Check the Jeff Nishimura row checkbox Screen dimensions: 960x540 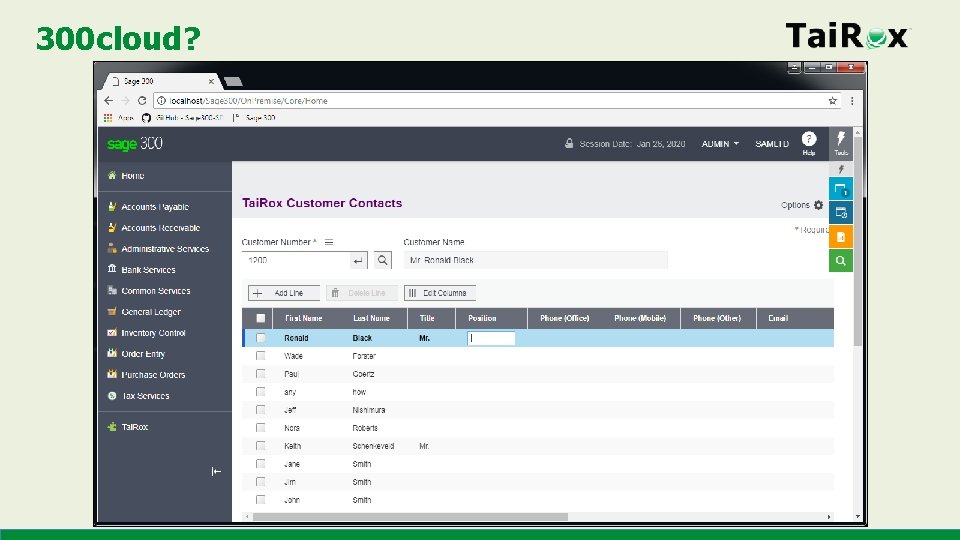(260, 410)
